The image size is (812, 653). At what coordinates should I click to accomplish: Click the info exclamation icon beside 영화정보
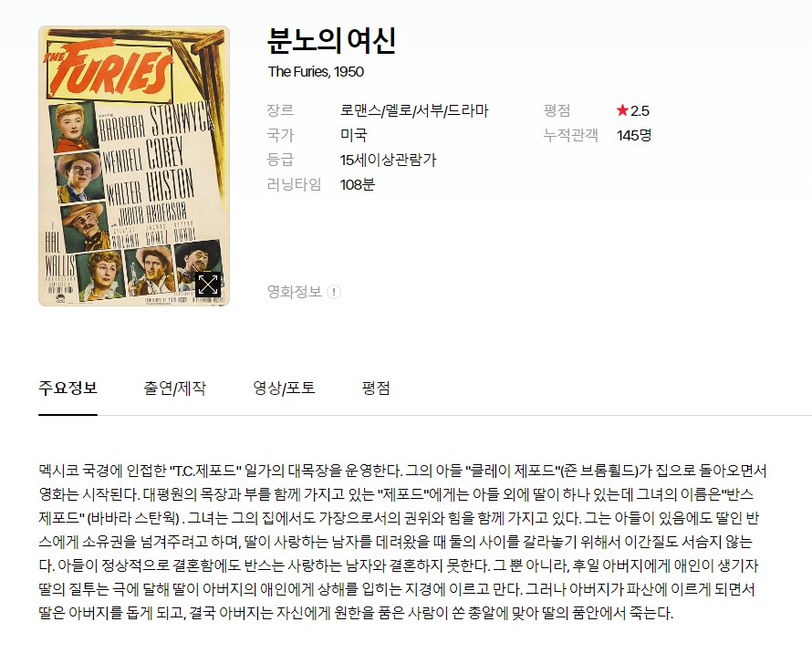click(334, 292)
